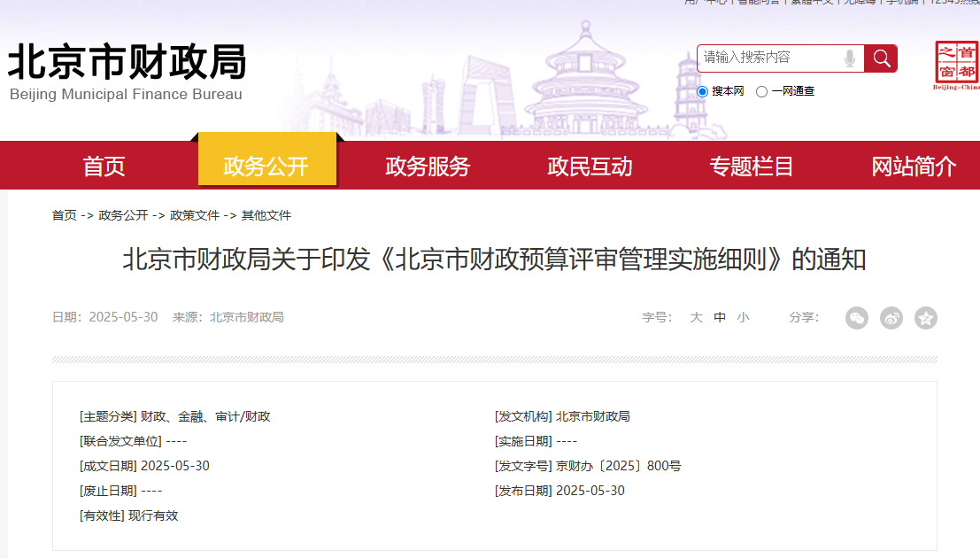The height and width of the screenshot is (558, 980).
Task: Set font size to 中
Action: coord(720,317)
